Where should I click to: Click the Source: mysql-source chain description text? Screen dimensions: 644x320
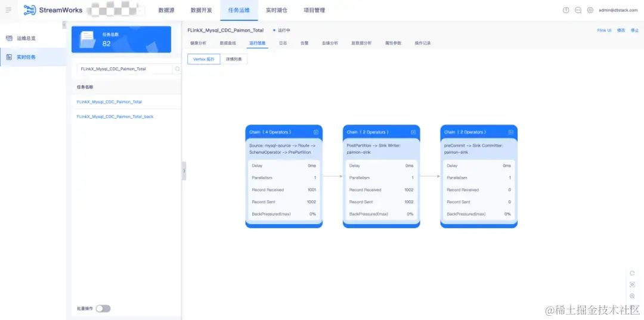[x=283, y=148]
